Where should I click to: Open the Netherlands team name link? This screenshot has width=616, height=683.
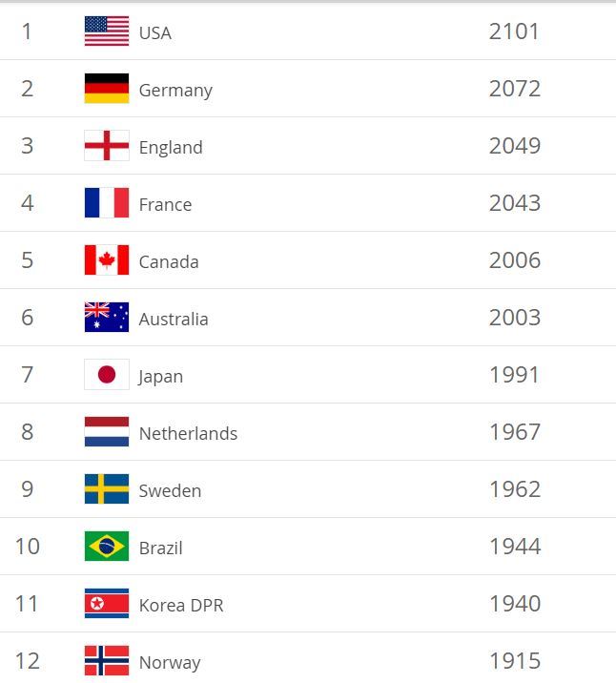click(x=188, y=433)
